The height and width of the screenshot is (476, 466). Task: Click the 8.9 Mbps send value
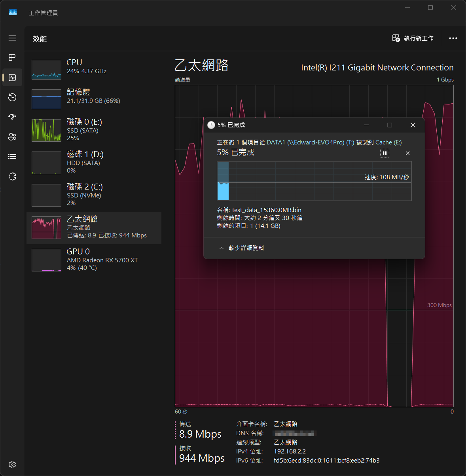coord(200,434)
